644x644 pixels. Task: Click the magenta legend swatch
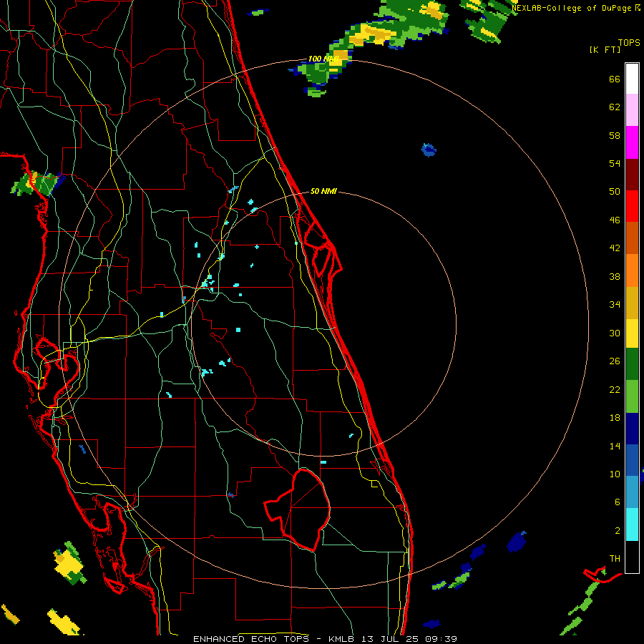point(632,142)
